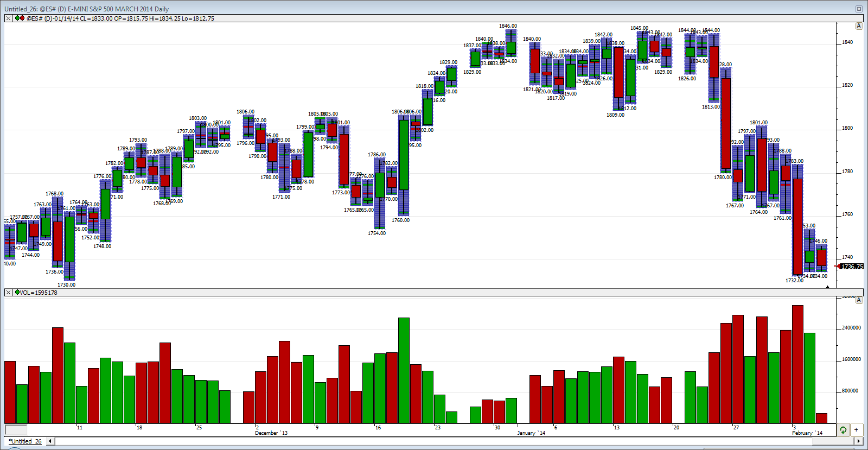
Task: Click the green dot beside VOL=1595178
Action: pos(17,293)
